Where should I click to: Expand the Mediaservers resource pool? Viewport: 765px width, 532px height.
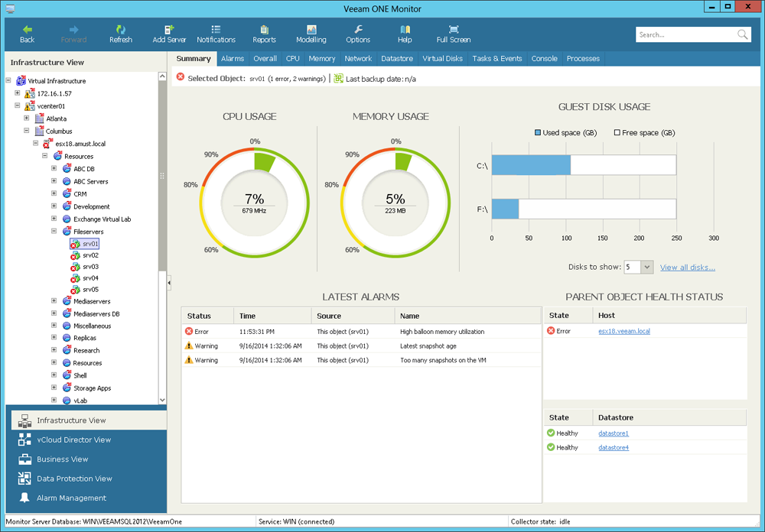(54, 301)
